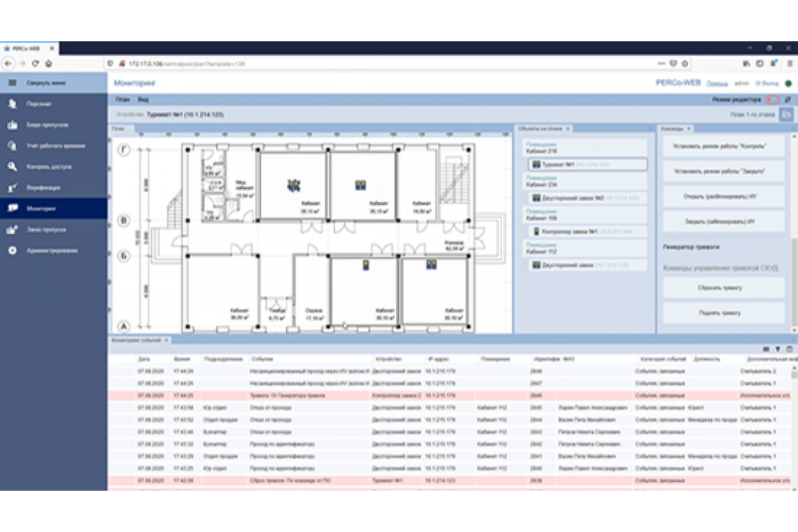The image size is (798, 532).
Task: Click the Сбросить тревогу button
Action: point(724,288)
